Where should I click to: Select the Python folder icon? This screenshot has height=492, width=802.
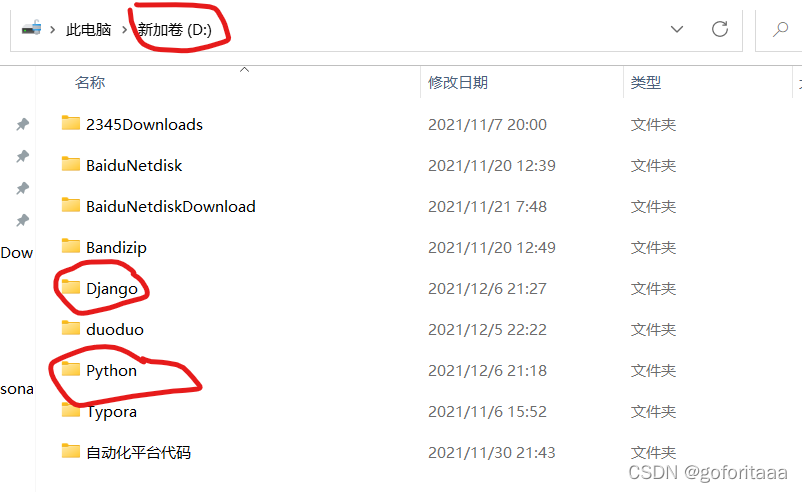71,369
